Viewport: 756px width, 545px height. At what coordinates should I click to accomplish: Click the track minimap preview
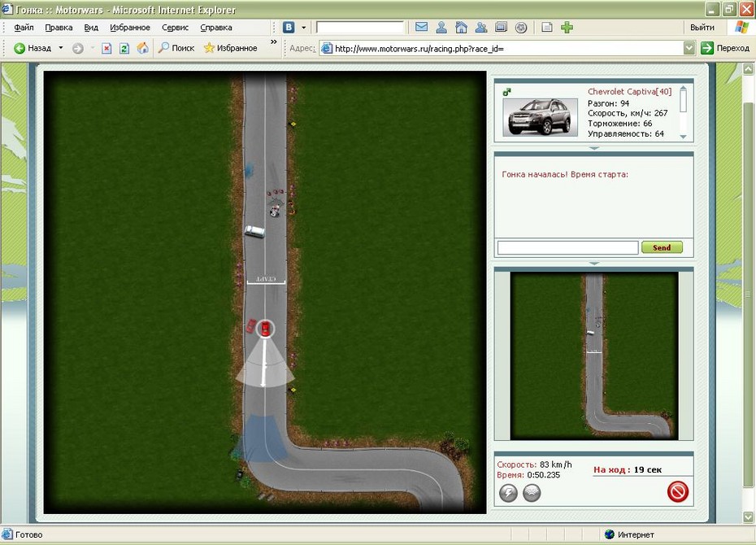click(x=594, y=356)
